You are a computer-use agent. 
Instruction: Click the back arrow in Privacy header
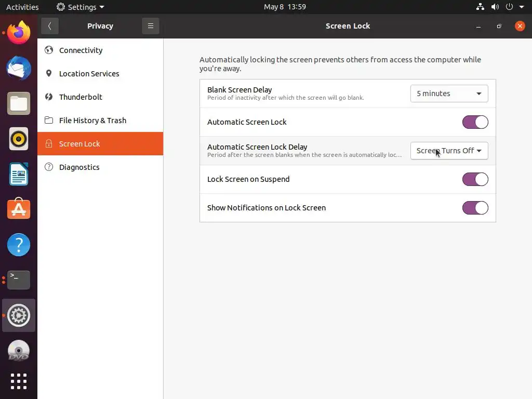49,26
